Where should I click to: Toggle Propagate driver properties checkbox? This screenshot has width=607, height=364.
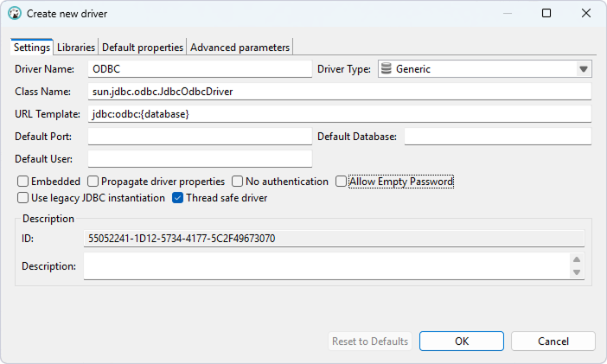[93, 182]
